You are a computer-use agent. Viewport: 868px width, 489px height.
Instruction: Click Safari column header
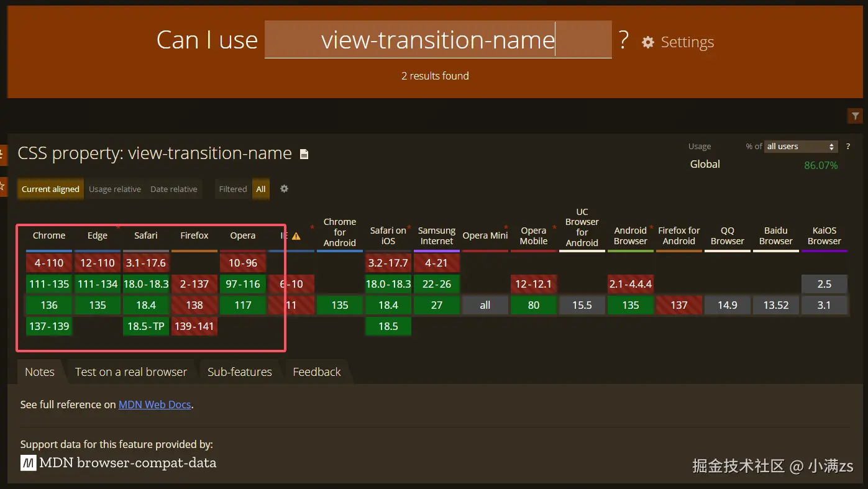tap(146, 235)
